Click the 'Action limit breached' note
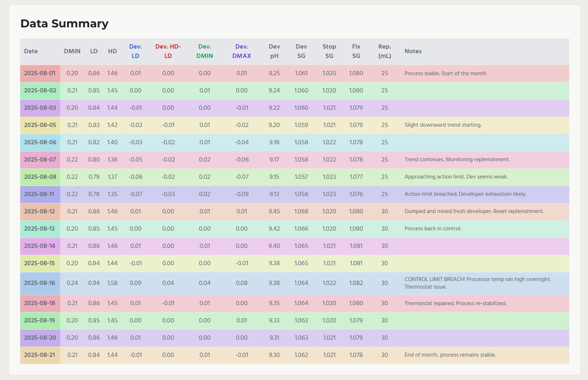 pos(465,194)
